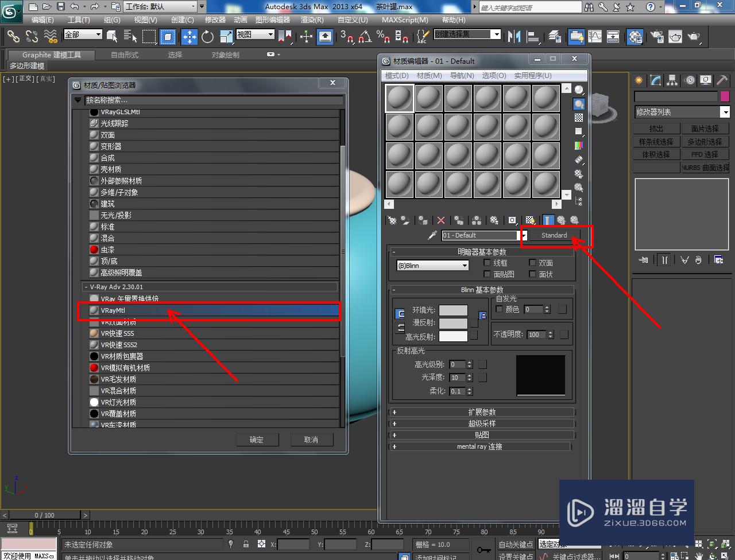Toggle Show Shaded Material in Viewport icon
Image resolution: width=735 pixels, height=560 pixels.
pos(530,220)
